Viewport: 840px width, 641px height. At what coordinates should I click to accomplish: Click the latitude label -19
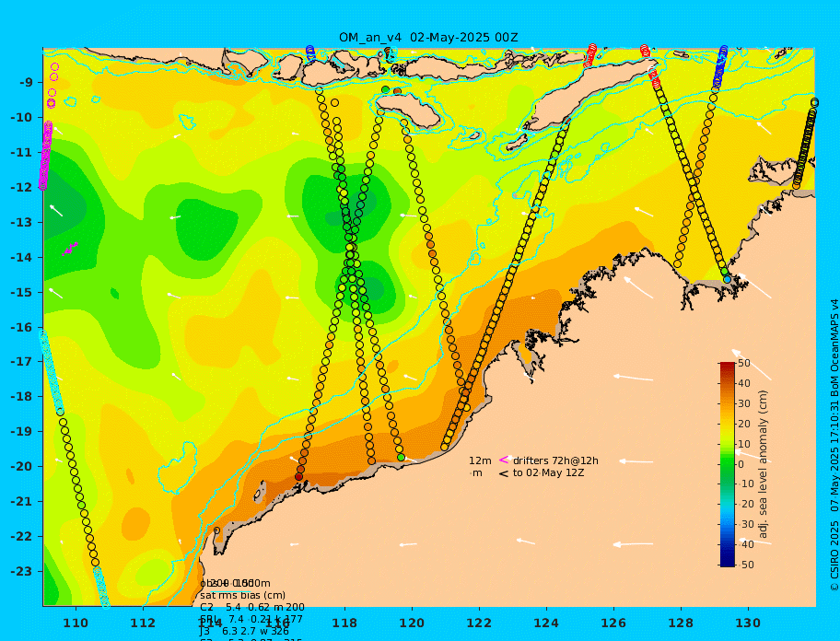(x=23, y=431)
